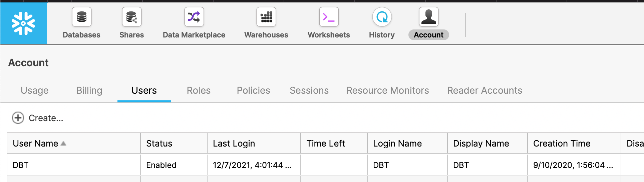Open the Policies tab
Viewport: 644px width, 182px height.
(x=253, y=90)
